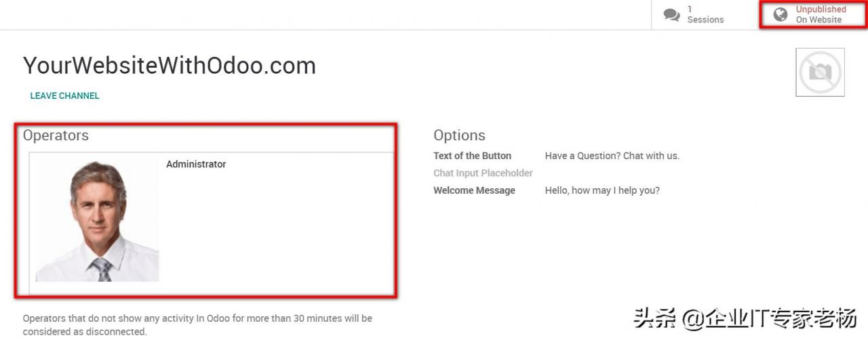Toggle Unpublished On Website status
Viewport: 868px width, 340px height.
pos(821,14)
